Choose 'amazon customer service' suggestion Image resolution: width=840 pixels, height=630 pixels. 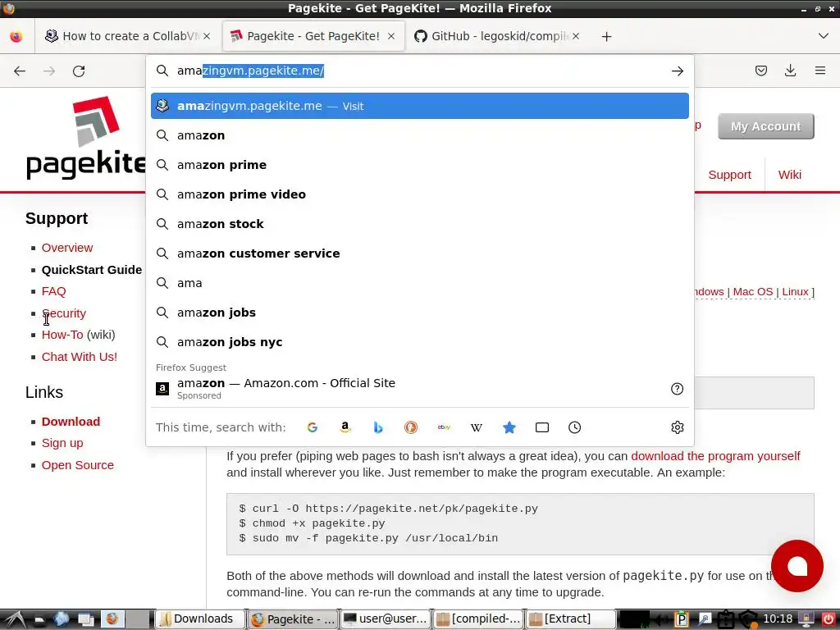point(419,253)
